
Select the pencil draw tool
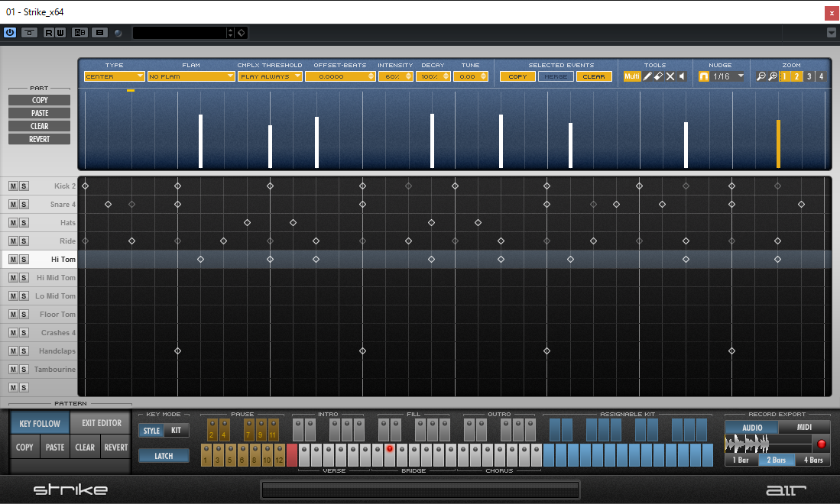point(647,76)
